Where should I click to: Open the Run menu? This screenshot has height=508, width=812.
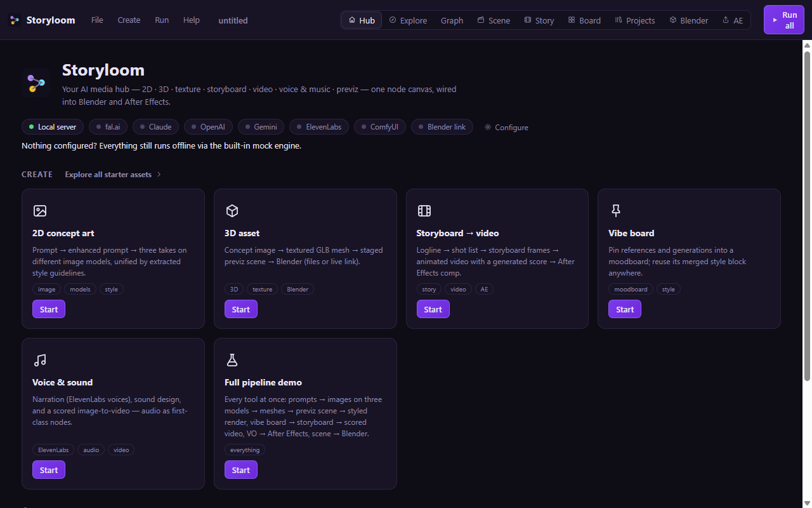162,20
